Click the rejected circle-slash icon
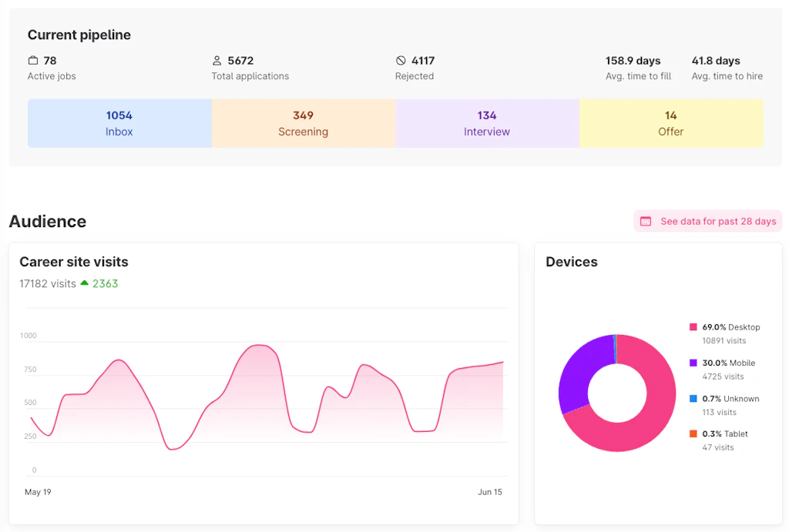789x532 pixels. pyautogui.click(x=401, y=60)
